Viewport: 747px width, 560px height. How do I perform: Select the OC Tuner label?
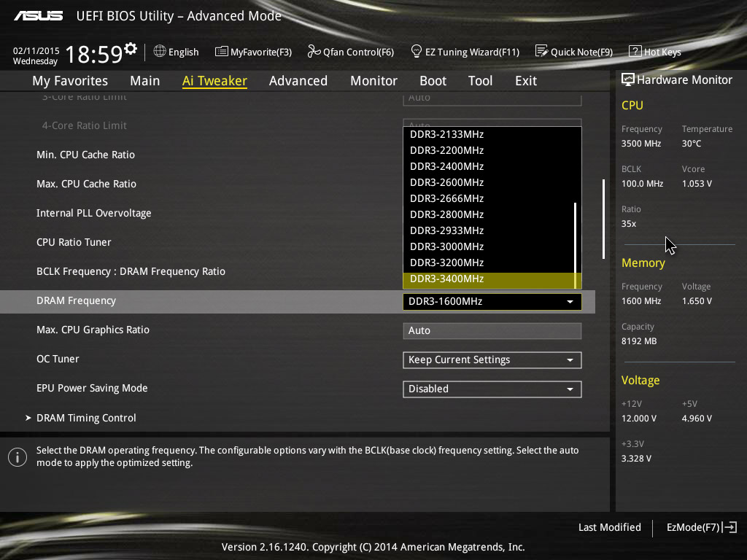58,359
